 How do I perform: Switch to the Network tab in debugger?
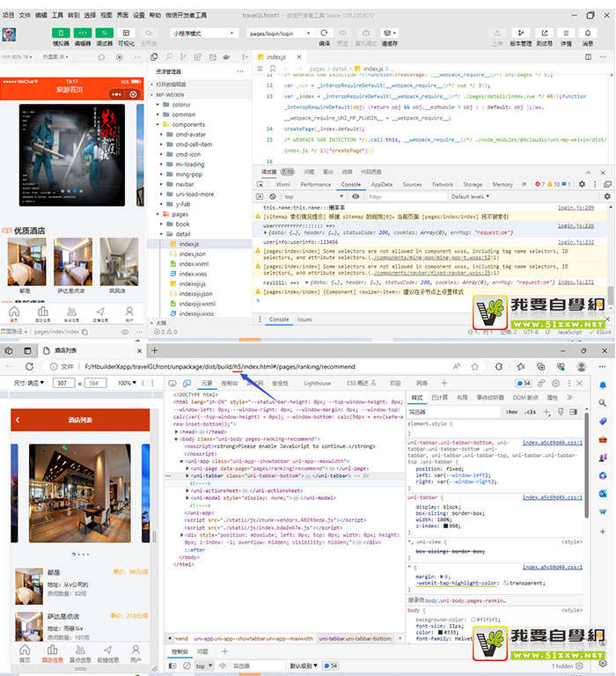click(x=443, y=184)
